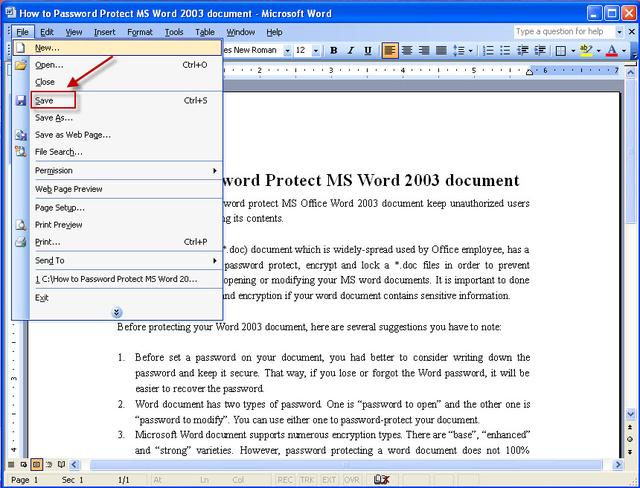
Task: Click the Type a question for help box
Action: coord(564,31)
